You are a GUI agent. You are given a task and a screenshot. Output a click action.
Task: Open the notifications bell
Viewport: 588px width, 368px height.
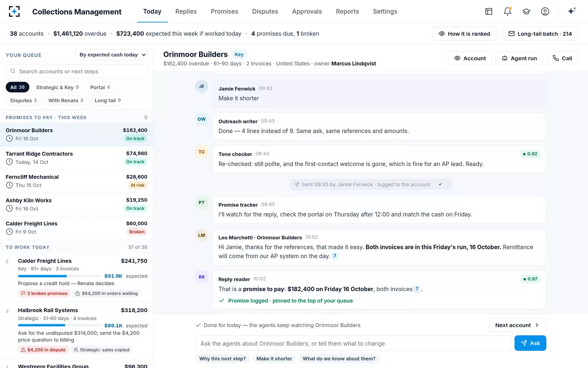pyautogui.click(x=508, y=11)
